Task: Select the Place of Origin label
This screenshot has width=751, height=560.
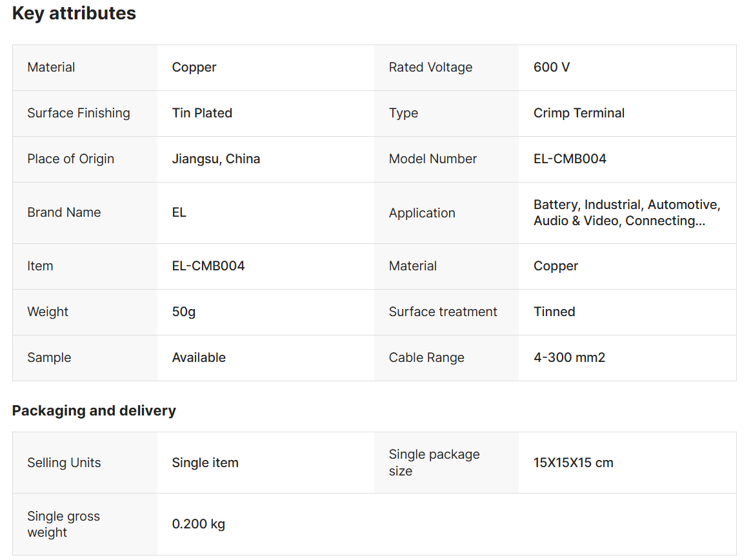Action: pos(71,159)
